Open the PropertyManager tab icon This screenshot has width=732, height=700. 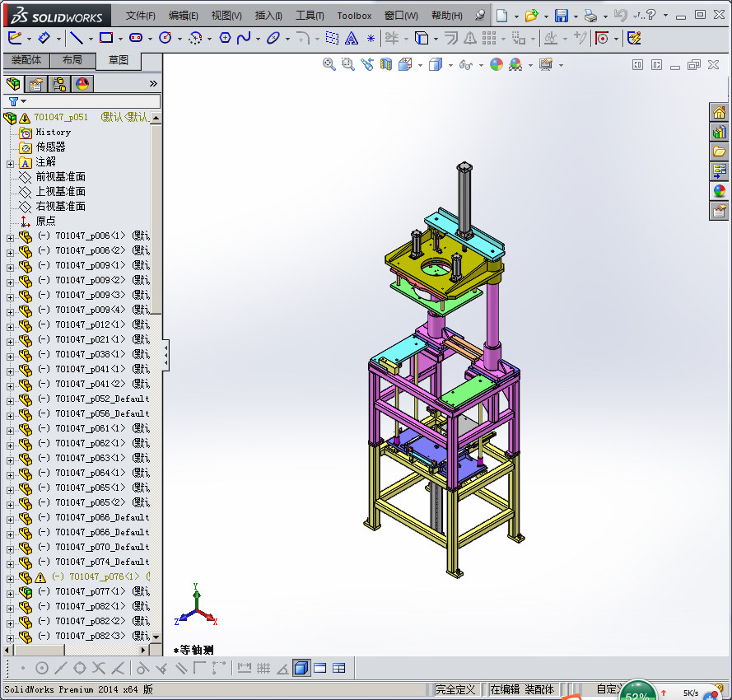coord(36,84)
